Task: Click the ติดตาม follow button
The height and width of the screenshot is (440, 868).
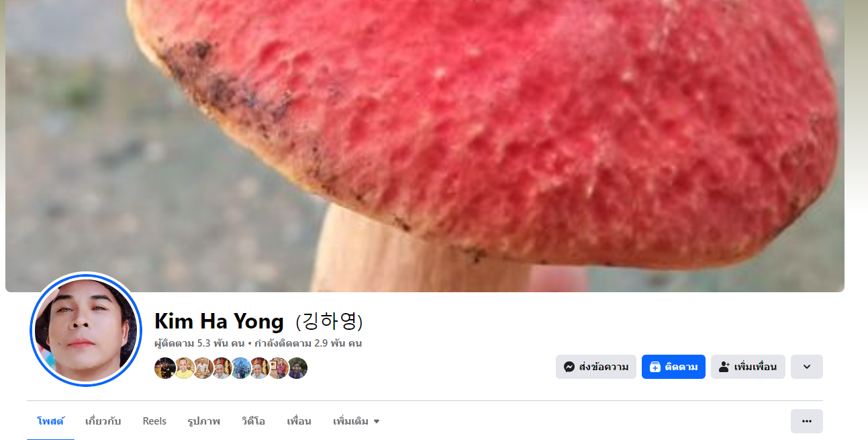Action: (x=673, y=367)
